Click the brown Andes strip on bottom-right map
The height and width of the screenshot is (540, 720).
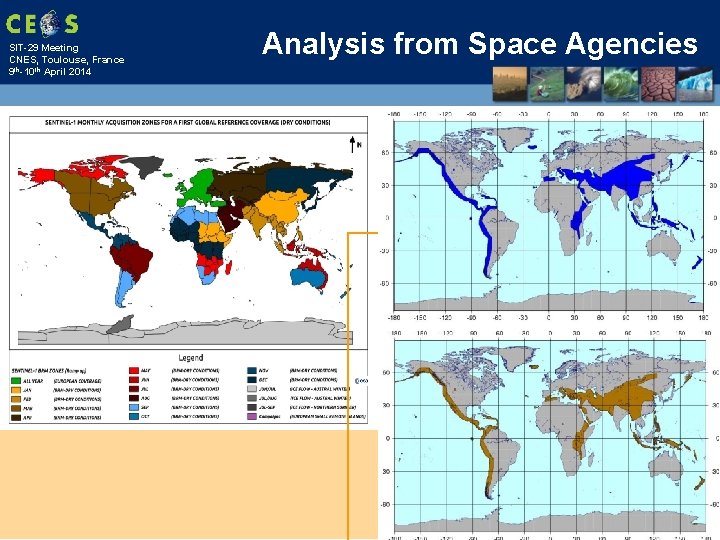pyautogui.click(x=488, y=466)
